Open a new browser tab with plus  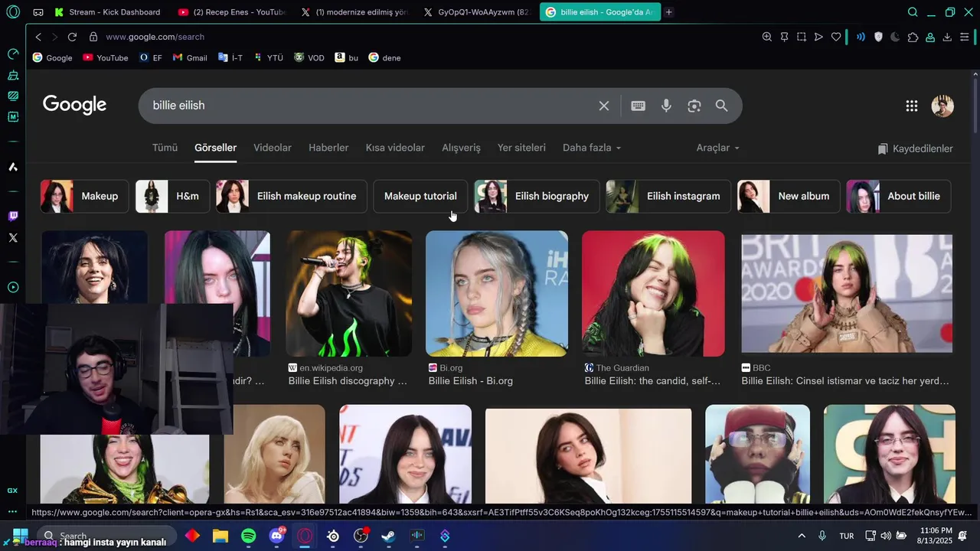point(668,12)
